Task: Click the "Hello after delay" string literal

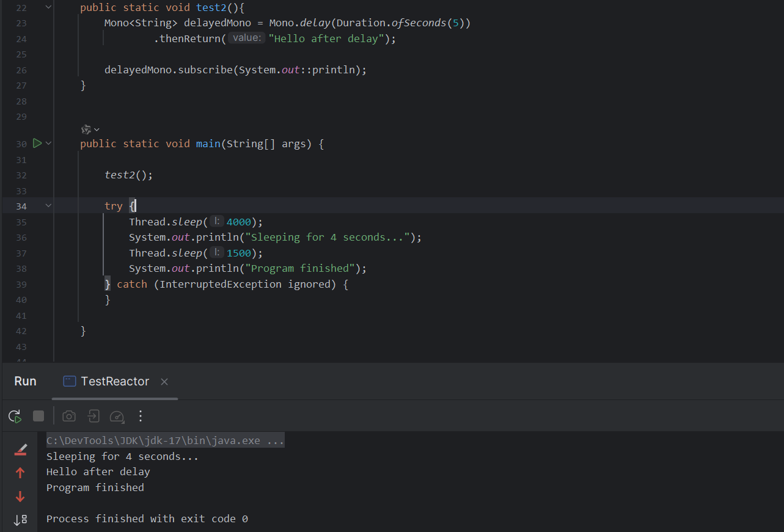Action: [326, 38]
